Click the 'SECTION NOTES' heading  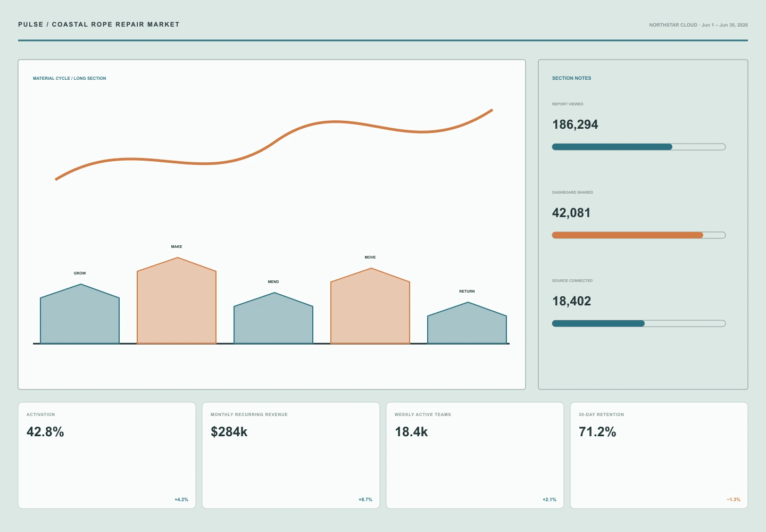[x=572, y=78]
